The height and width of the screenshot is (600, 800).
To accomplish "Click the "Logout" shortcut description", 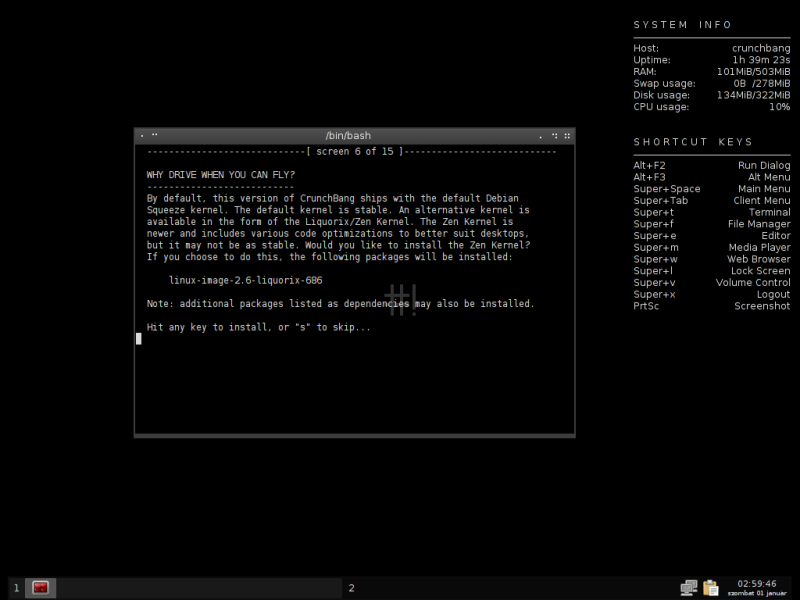I will click(x=773, y=294).
